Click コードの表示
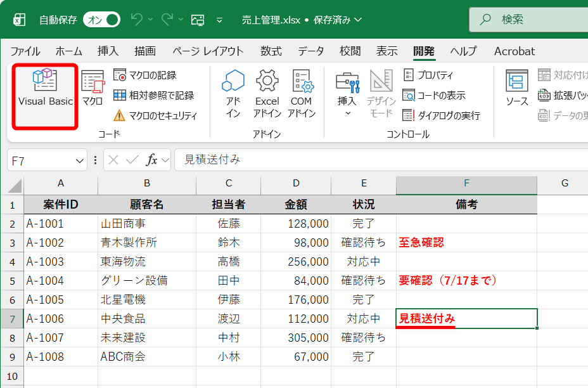588x388 pixels. point(434,95)
